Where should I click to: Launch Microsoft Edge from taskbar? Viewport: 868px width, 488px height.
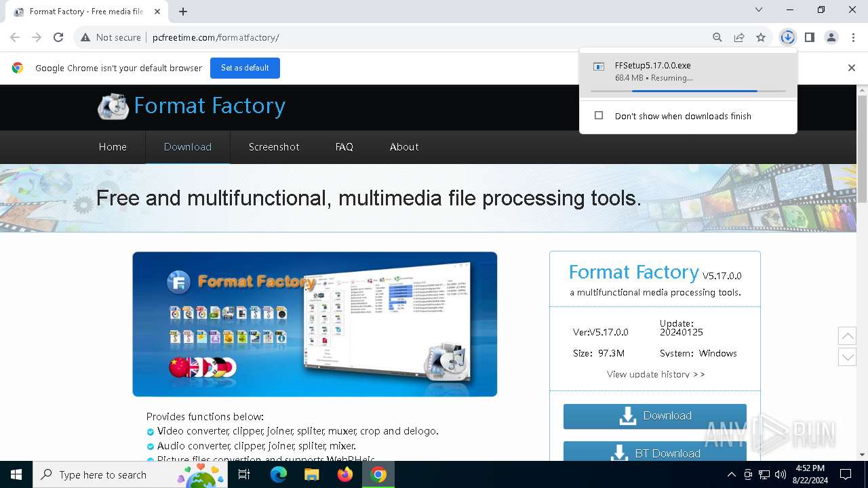click(x=279, y=474)
